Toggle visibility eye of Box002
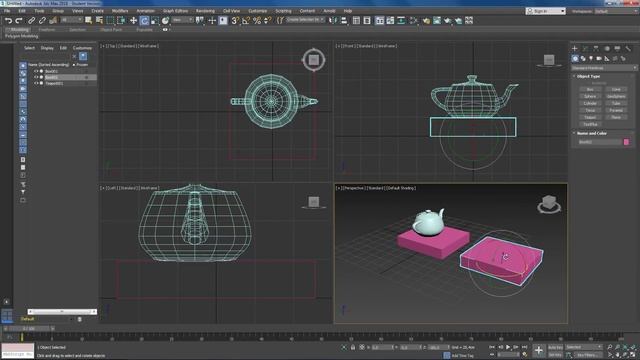 tap(36, 77)
